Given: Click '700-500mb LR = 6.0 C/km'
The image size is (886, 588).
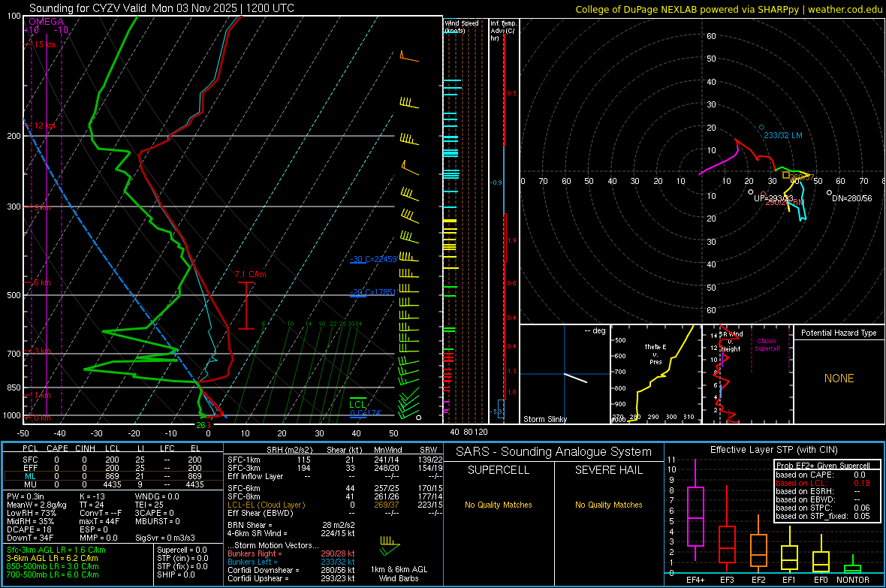Looking at the screenshot, I should [x=53, y=574].
